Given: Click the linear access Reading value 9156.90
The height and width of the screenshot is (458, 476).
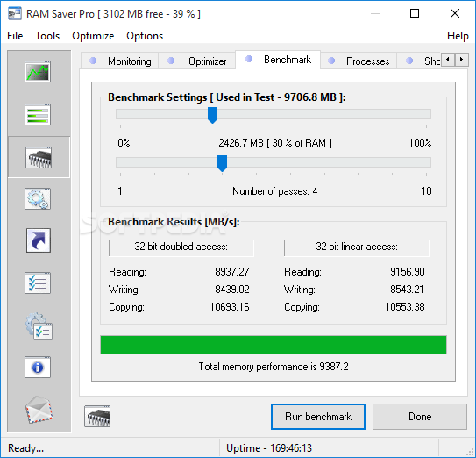Looking at the screenshot, I should 408,272.
